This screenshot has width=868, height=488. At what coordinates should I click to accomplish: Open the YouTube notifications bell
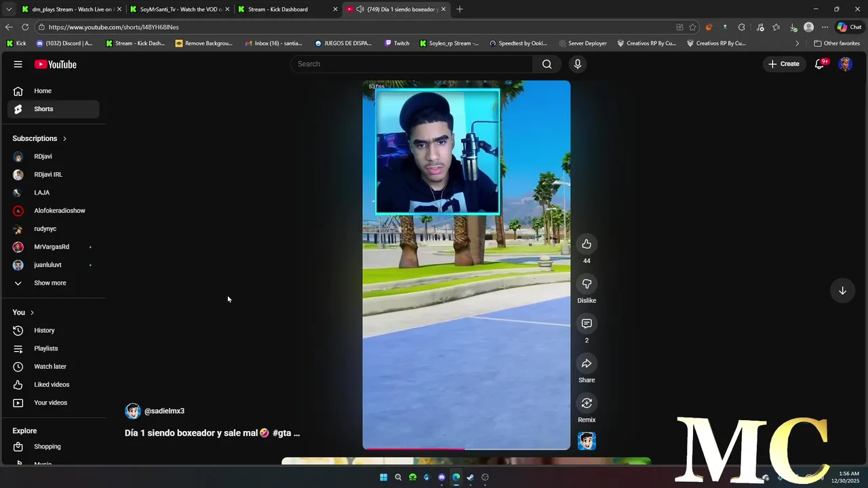click(819, 64)
